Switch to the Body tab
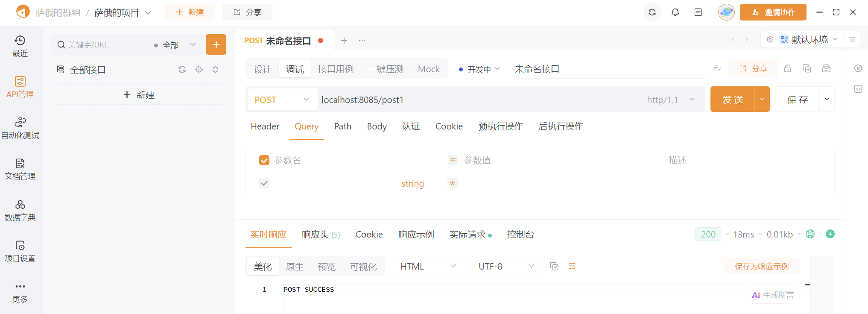868x314 pixels. (x=377, y=126)
